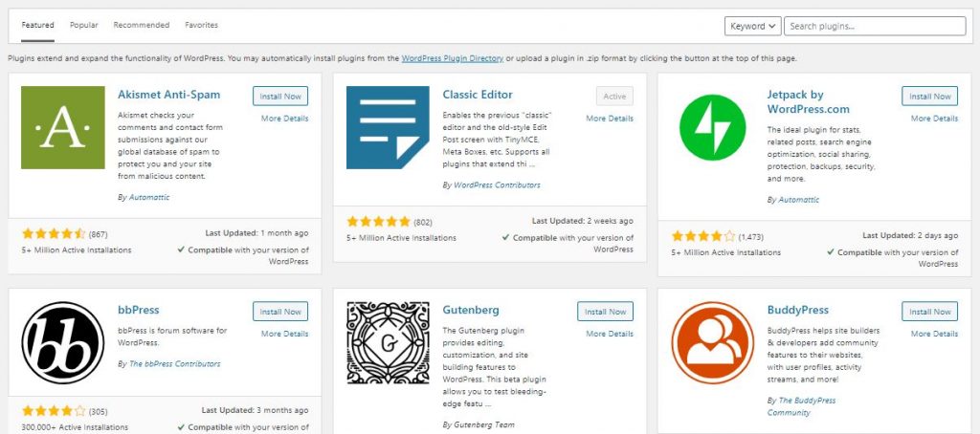This screenshot has width=980, height=434.
Task: Open the Classic Editor title link
Action: 478,95
